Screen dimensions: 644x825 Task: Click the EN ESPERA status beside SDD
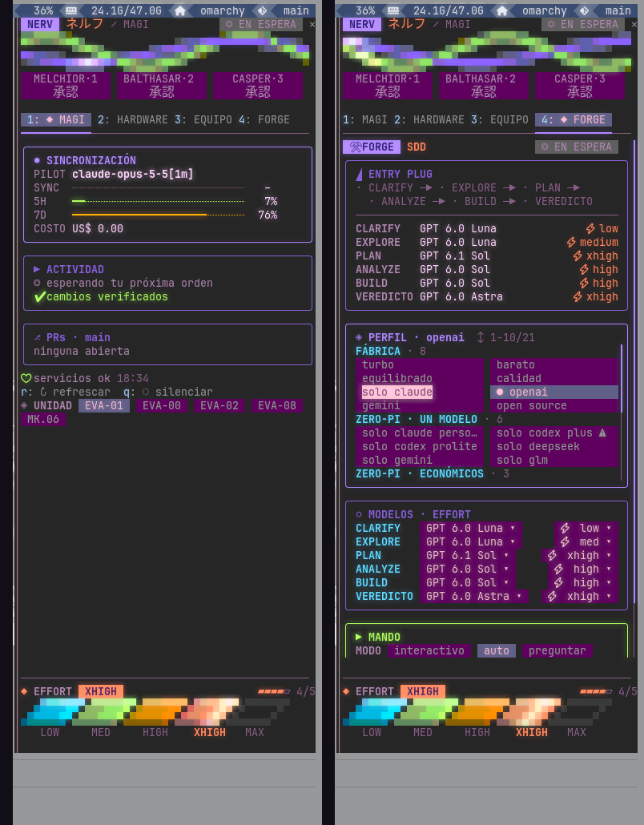[x=577, y=147]
